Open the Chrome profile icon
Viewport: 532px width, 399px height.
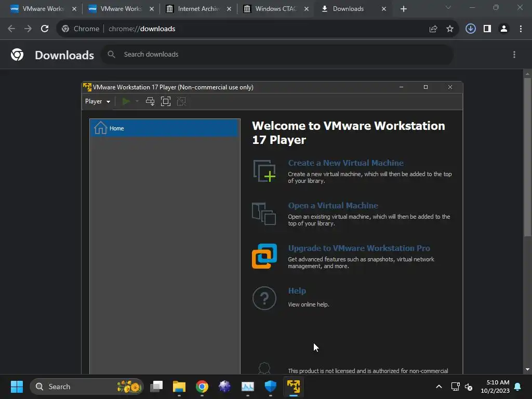(504, 29)
